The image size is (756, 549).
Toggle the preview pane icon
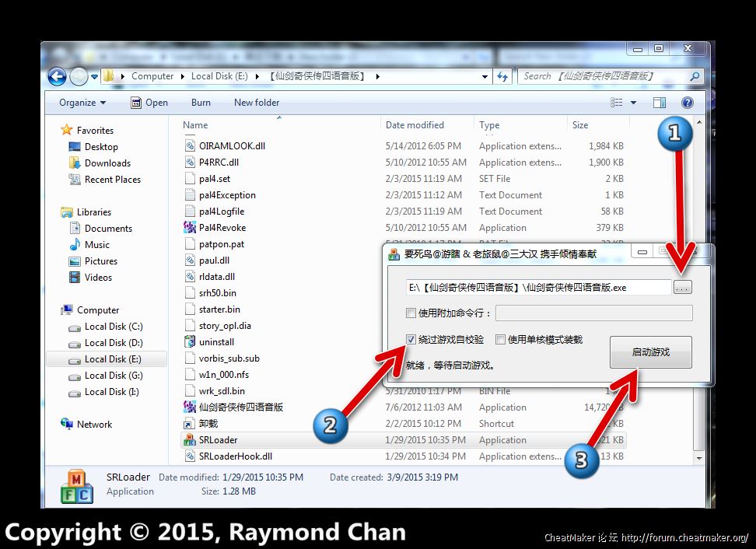coord(659,103)
